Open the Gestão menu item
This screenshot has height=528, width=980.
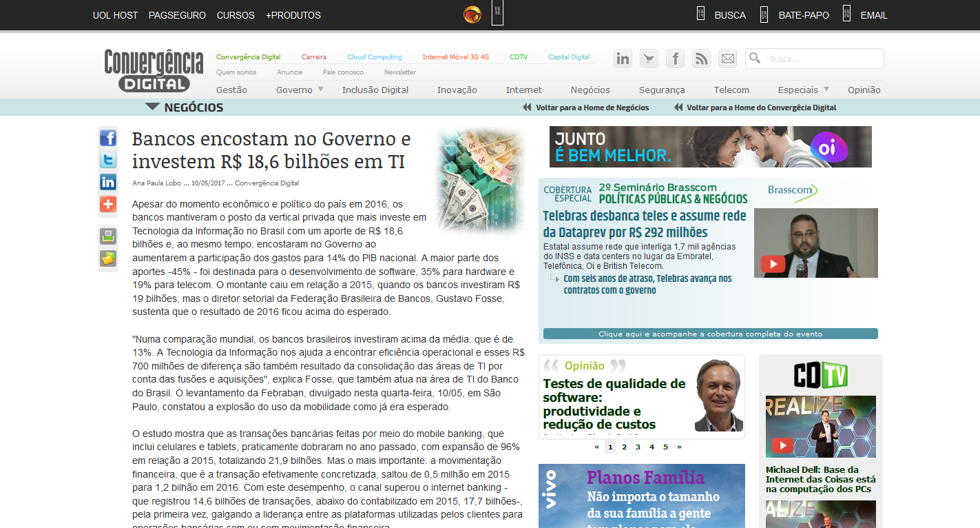(231, 90)
